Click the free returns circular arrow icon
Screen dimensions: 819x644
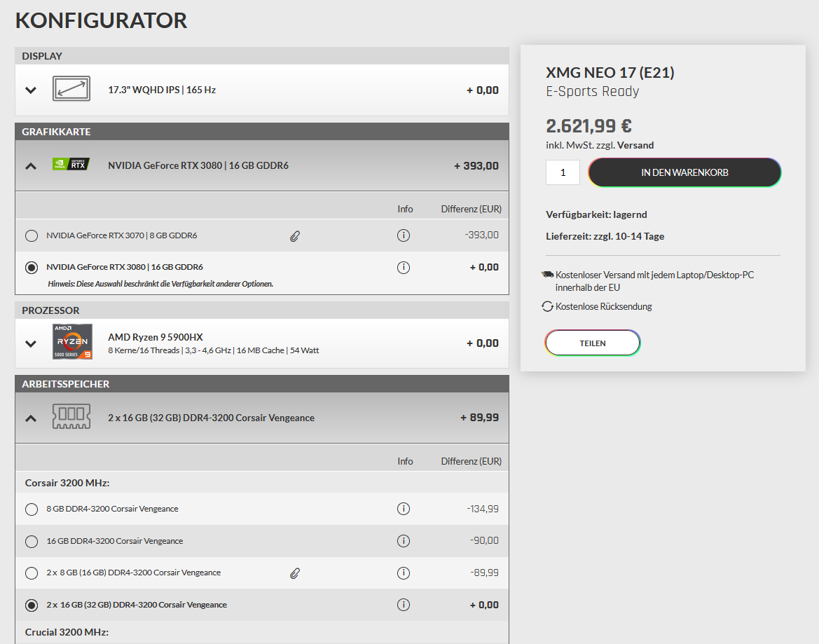547,307
